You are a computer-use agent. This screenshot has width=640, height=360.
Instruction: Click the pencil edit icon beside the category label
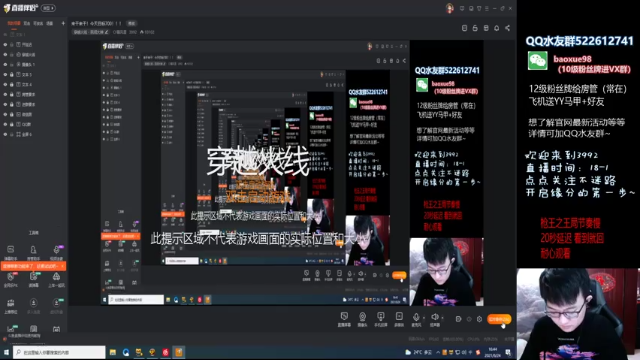click(x=107, y=32)
